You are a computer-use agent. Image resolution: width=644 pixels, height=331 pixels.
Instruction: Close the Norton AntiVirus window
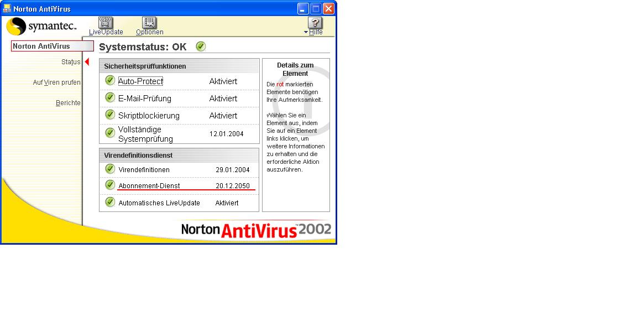point(328,8)
